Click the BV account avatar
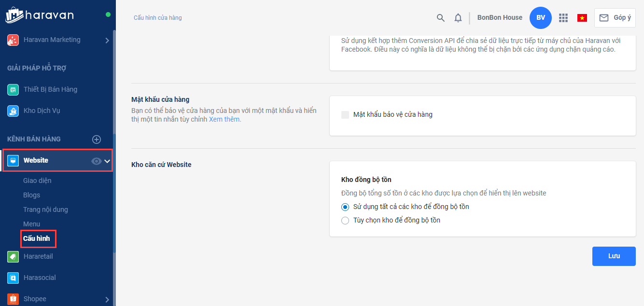Viewport: 644px width, 306px height. click(541, 18)
